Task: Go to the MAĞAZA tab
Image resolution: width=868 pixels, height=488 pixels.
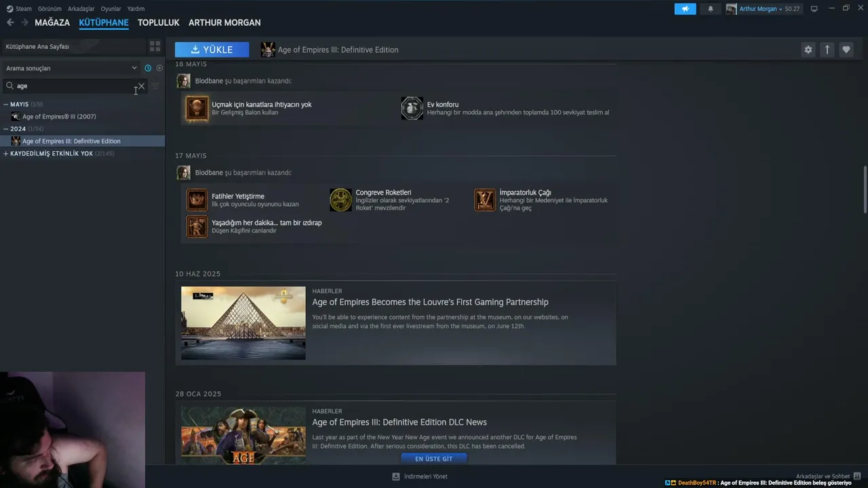Action: [x=52, y=22]
